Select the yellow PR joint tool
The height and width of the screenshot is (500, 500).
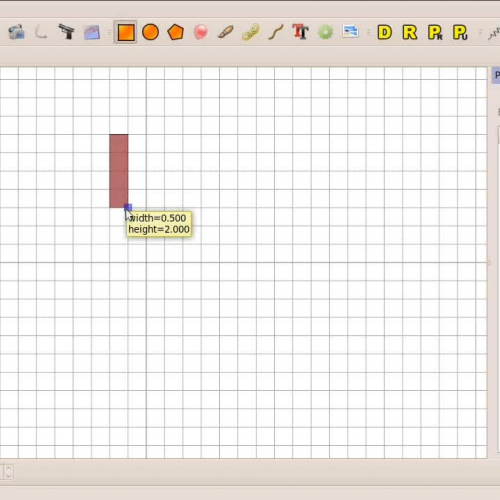[435, 32]
